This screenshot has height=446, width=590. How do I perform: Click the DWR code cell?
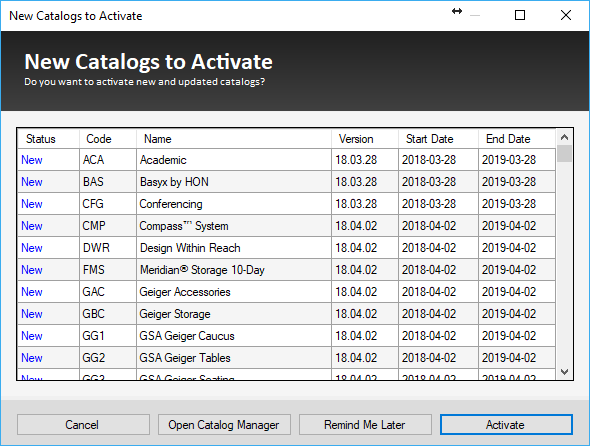tap(108, 248)
